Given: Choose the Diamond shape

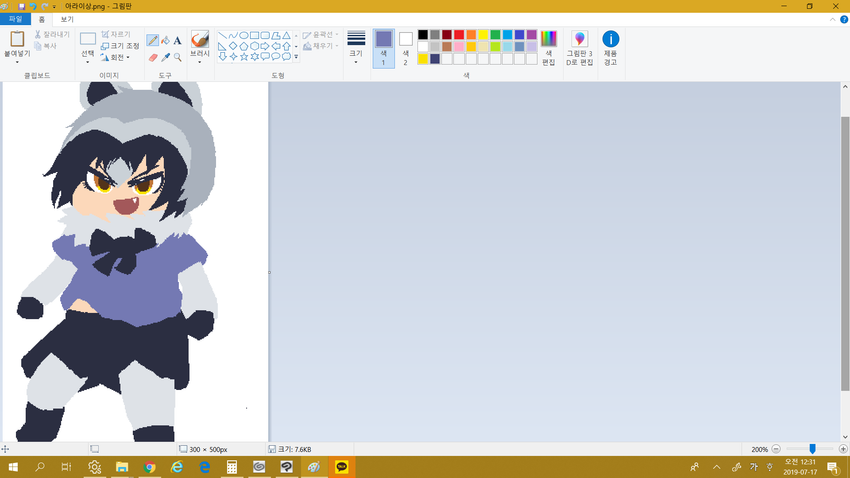Looking at the screenshot, I should click(233, 46).
